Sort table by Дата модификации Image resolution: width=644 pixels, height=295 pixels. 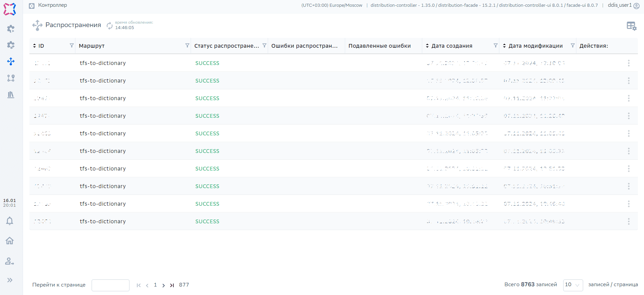coord(504,46)
